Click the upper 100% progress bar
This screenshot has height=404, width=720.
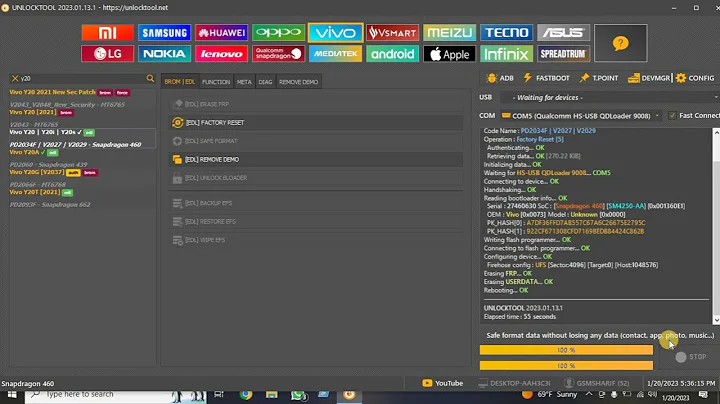(x=566, y=350)
